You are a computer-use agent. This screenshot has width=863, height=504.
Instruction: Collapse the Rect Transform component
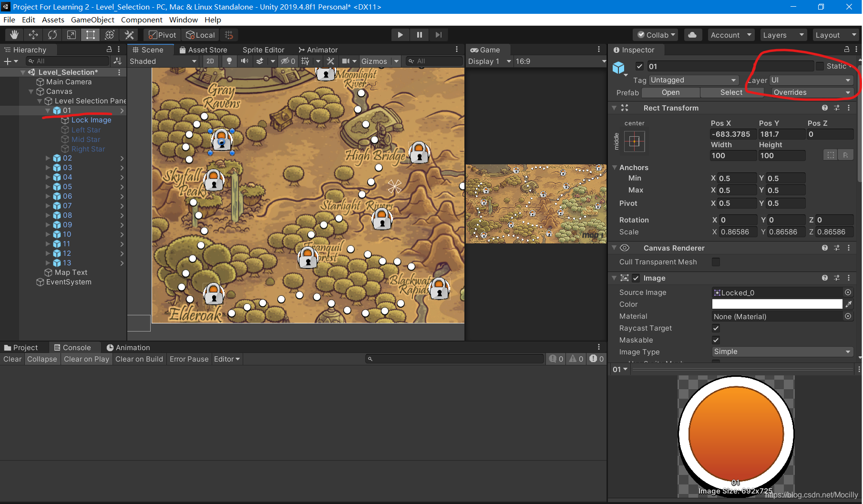click(614, 108)
